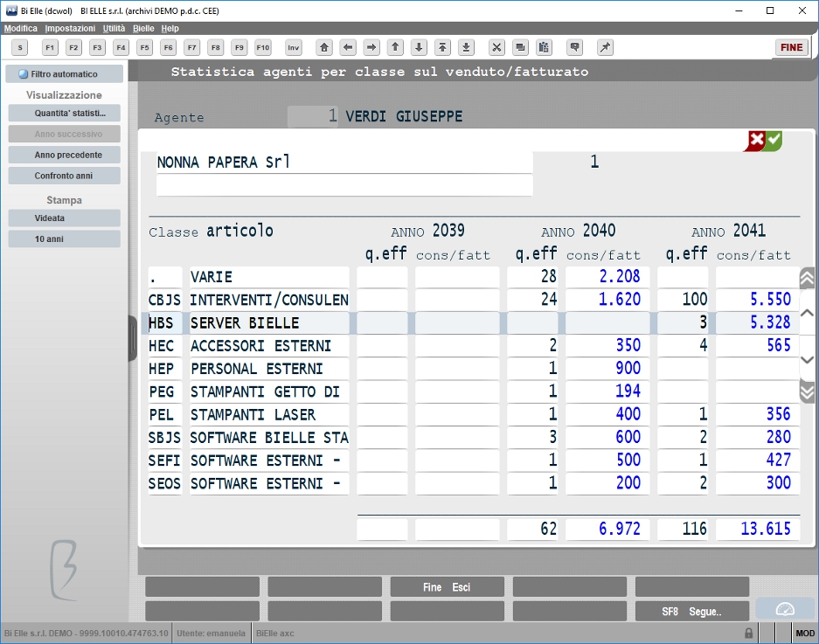Open the Help menu

click(x=170, y=28)
